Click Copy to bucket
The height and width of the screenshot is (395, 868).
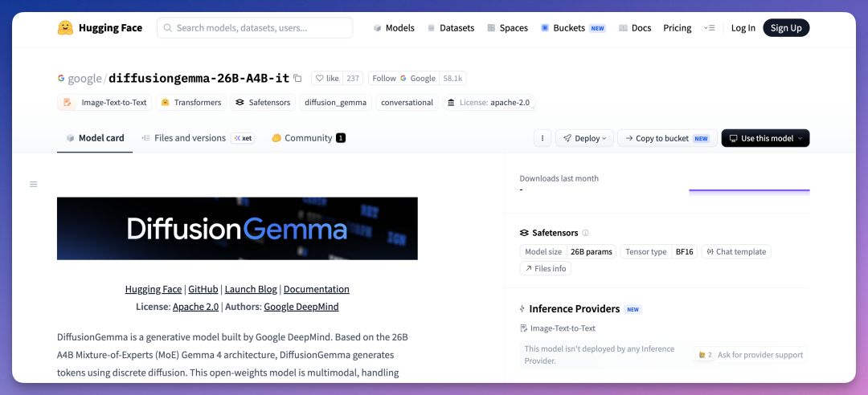pyautogui.click(x=668, y=138)
